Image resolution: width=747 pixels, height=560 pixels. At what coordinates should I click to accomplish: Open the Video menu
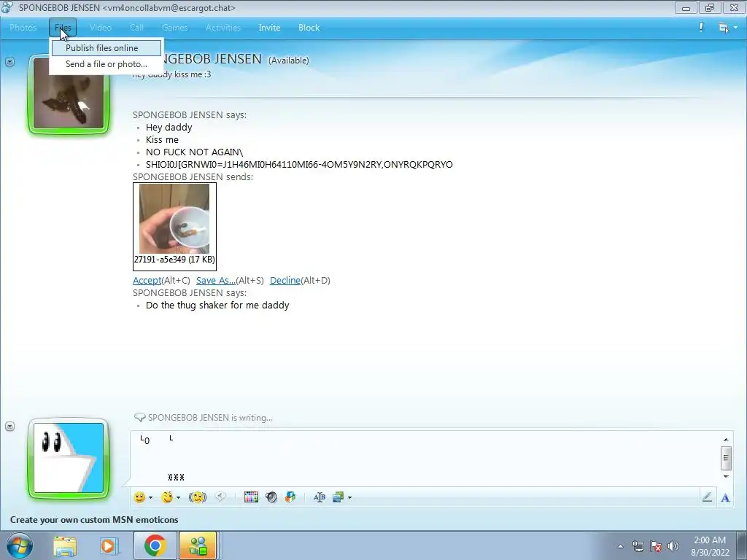pos(101,28)
